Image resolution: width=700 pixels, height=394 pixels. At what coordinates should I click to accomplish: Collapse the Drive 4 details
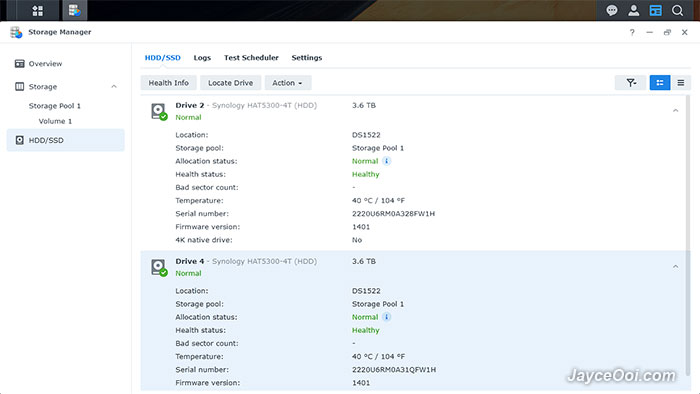[x=675, y=267]
